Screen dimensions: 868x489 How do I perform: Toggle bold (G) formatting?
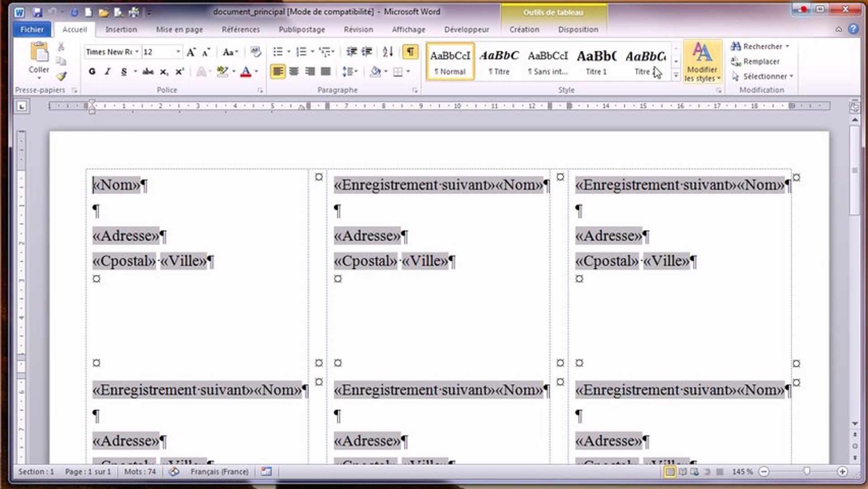92,72
